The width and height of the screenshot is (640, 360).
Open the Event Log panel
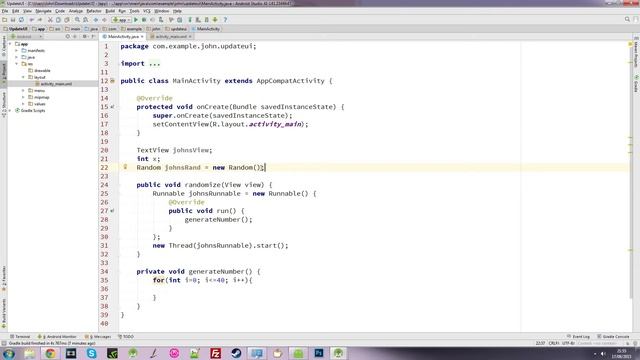click(x=578, y=337)
